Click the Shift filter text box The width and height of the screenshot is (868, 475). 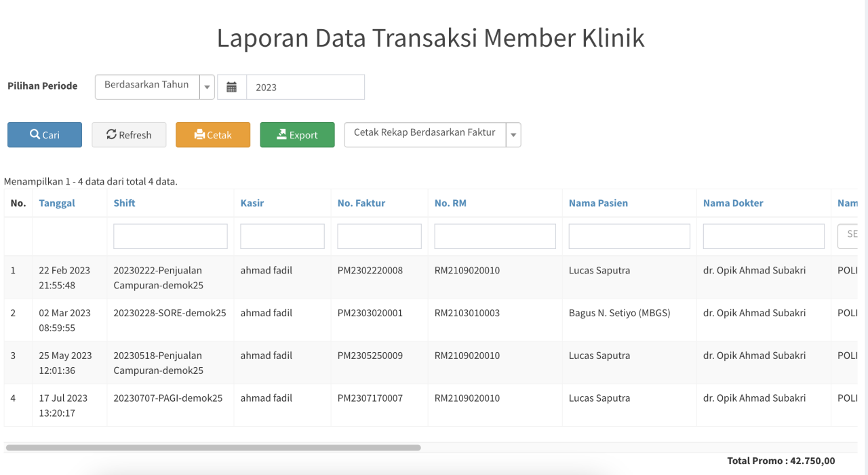point(170,236)
